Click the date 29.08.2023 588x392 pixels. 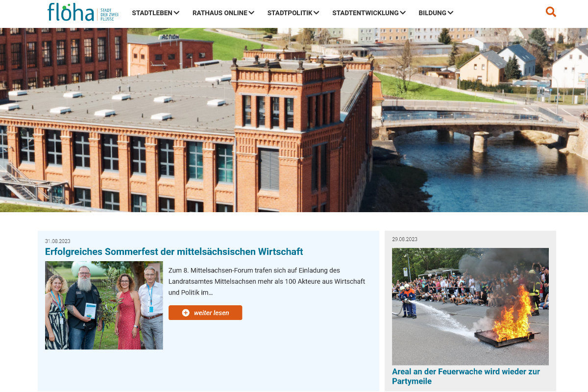point(405,239)
